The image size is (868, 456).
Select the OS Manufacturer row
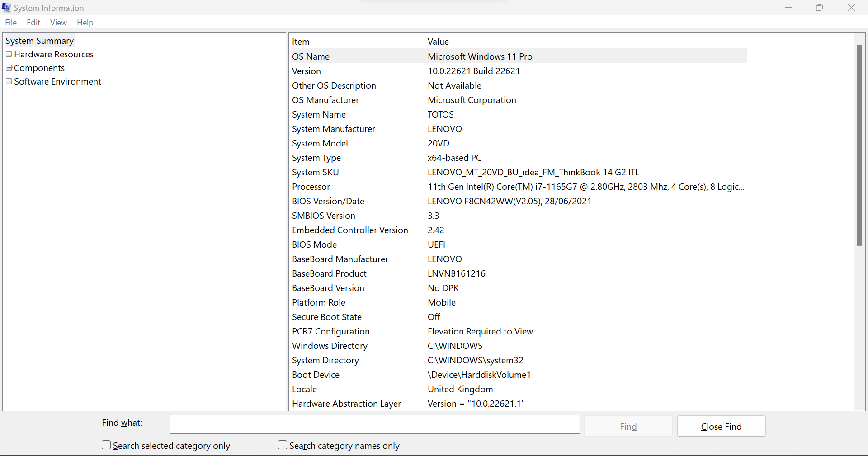tap(518, 100)
